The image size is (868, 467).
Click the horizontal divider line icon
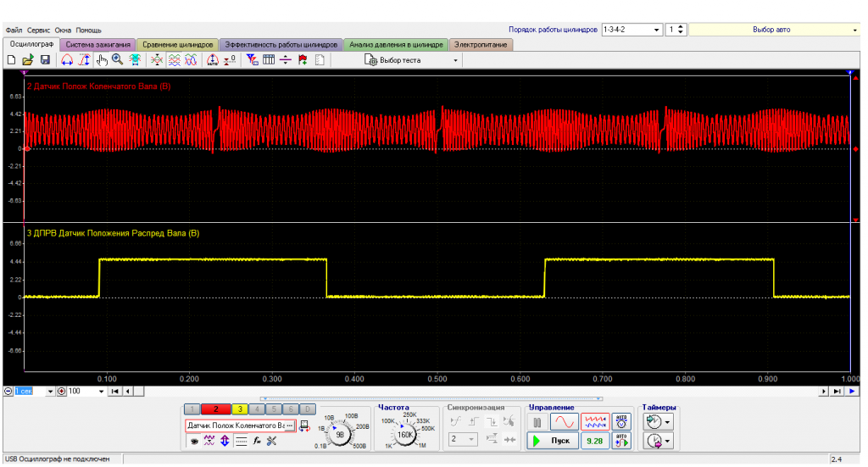tap(286, 60)
